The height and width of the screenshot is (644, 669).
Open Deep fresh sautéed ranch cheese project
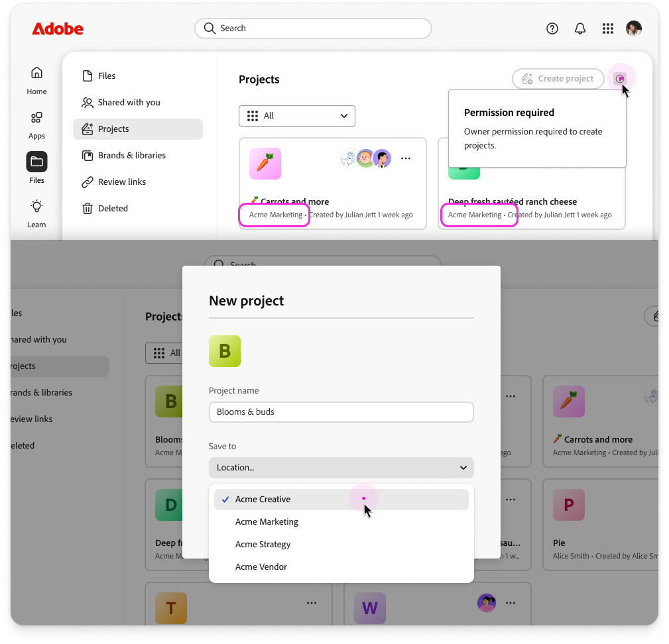click(x=513, y=201)
